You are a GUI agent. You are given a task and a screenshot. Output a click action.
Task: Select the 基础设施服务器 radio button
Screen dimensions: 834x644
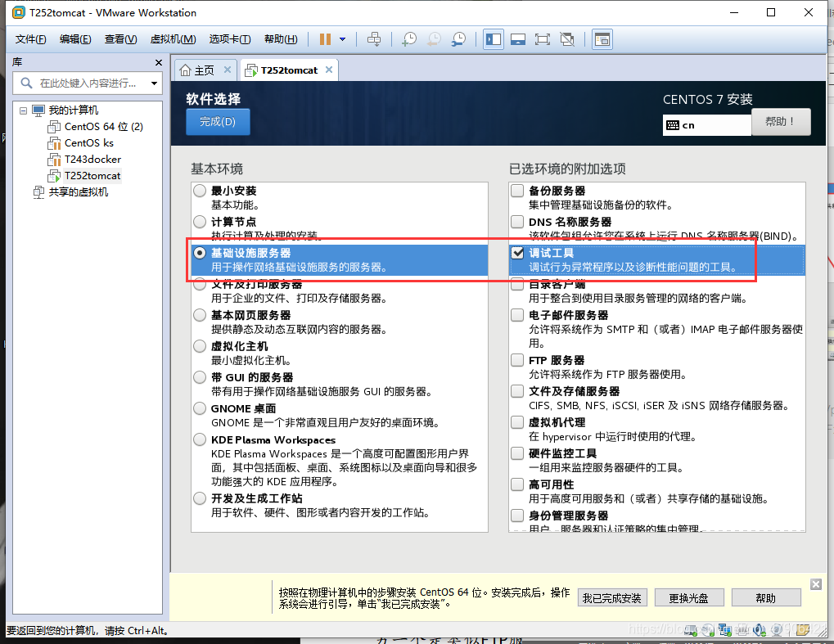pyautogui.click(x=200, y=253)
